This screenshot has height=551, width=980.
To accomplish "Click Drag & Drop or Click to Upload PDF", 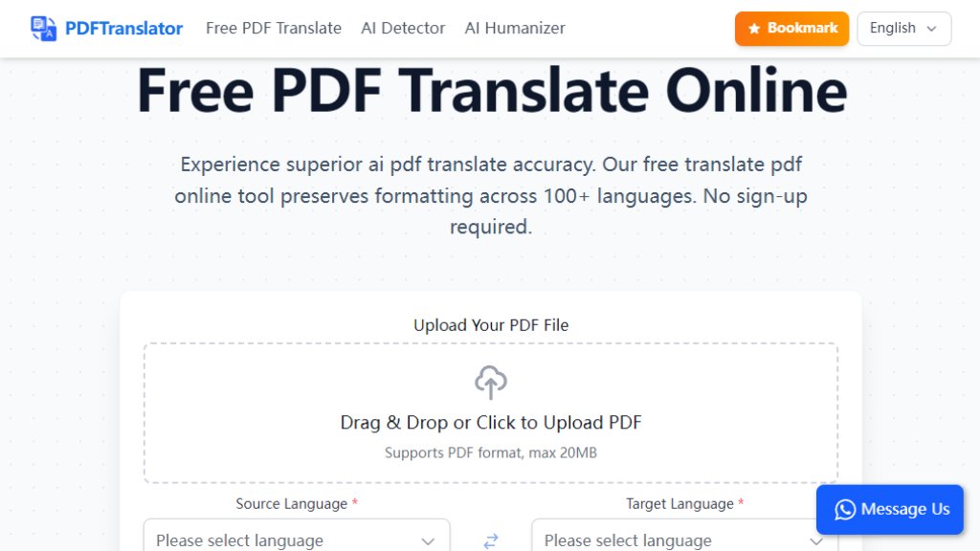I will click(491, 423).
